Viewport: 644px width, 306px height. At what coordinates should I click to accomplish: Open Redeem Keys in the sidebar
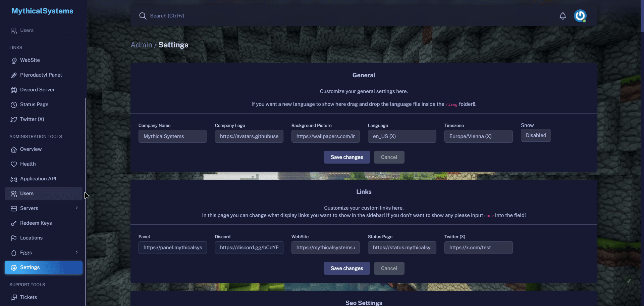(x=44, y=223)
